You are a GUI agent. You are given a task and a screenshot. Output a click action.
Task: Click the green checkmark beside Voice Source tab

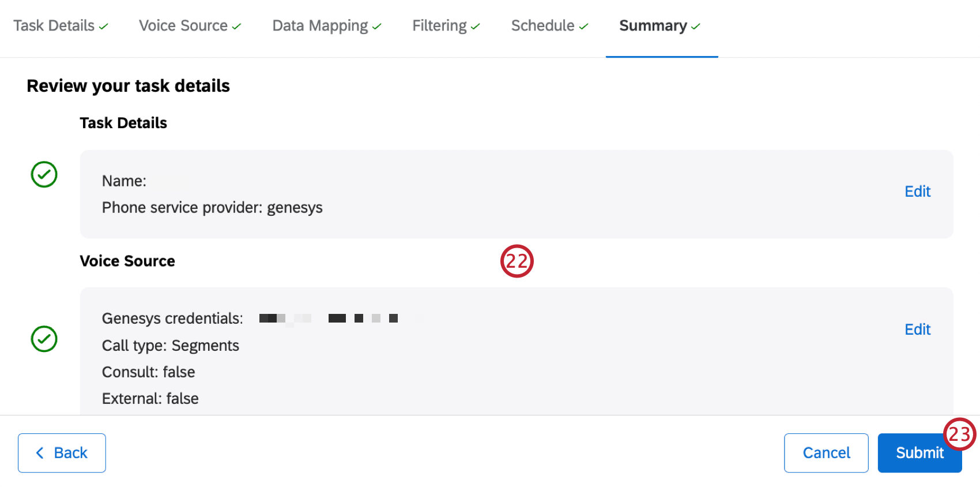(236, 25)
